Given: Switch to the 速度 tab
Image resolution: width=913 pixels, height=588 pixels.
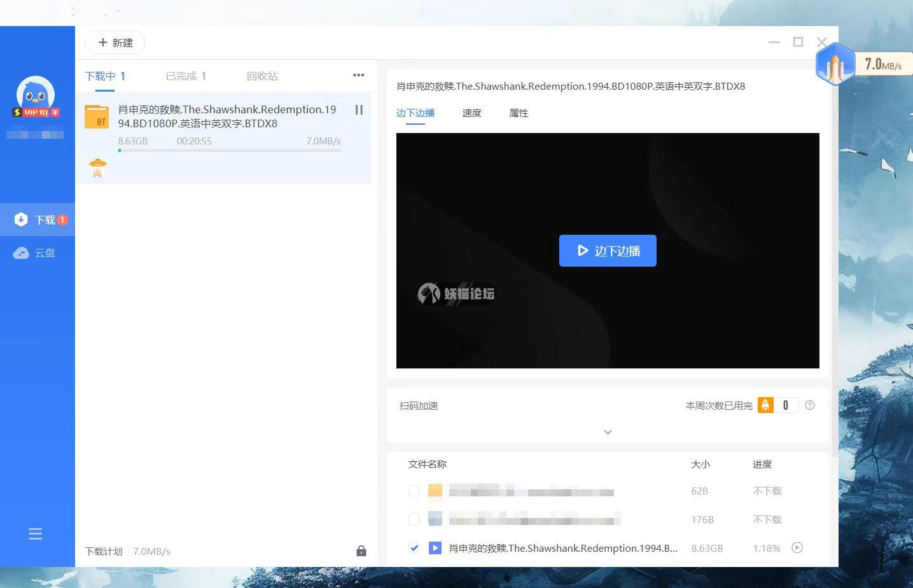Looking at the screenshot, I should (471, 113).
